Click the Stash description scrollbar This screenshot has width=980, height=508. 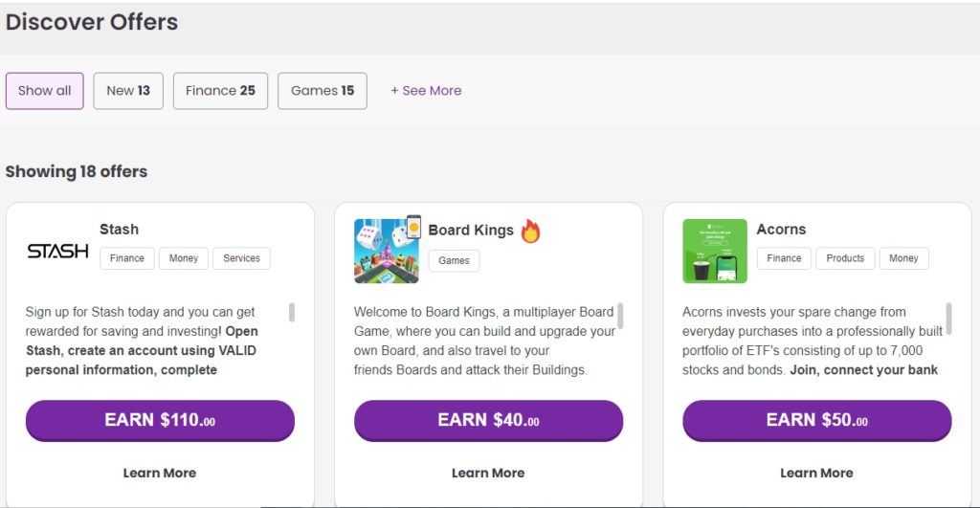pos(291,313)
